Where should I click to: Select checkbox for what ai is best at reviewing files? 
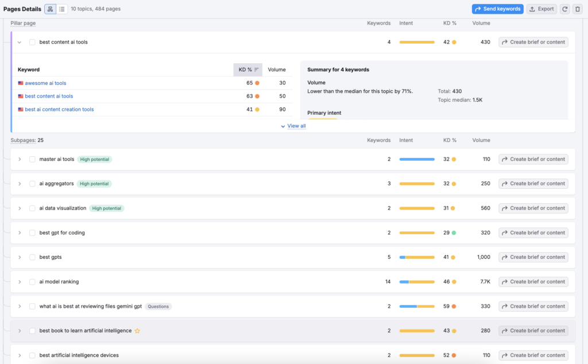coord(32,306)
